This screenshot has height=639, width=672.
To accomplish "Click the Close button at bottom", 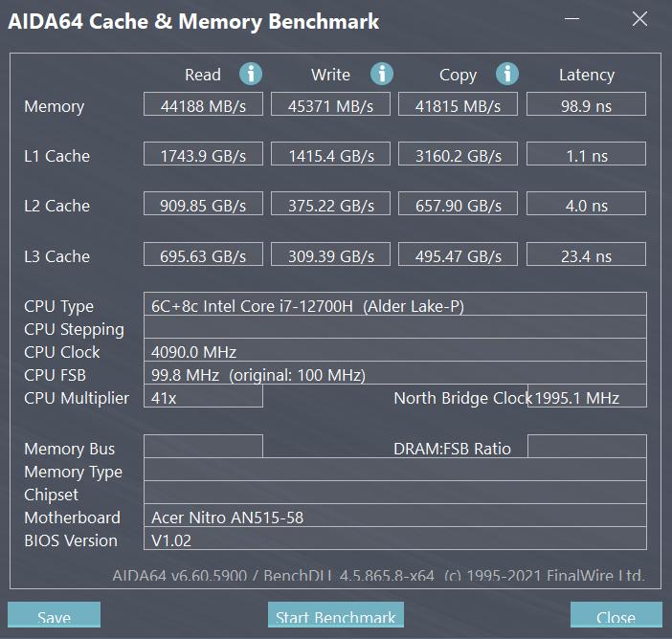I will point(616,617).
